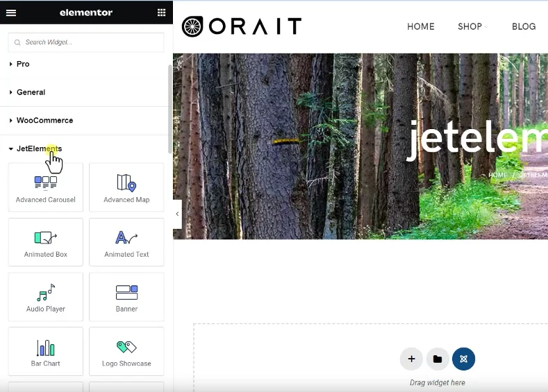The height and width of the screenshot is (392, 548).
Task: Click the add new section plus button
Action: [x=411, y=359]
